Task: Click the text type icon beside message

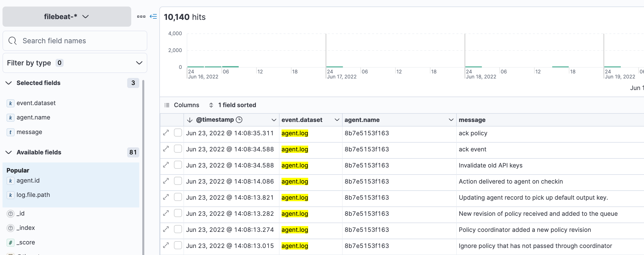Action: point(10,132)
